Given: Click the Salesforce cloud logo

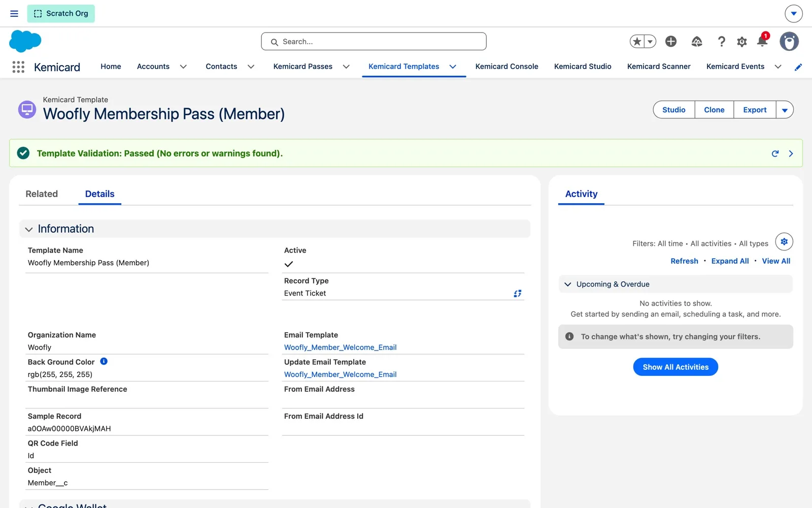Looking at the screenshot, I should coord(25,41).
